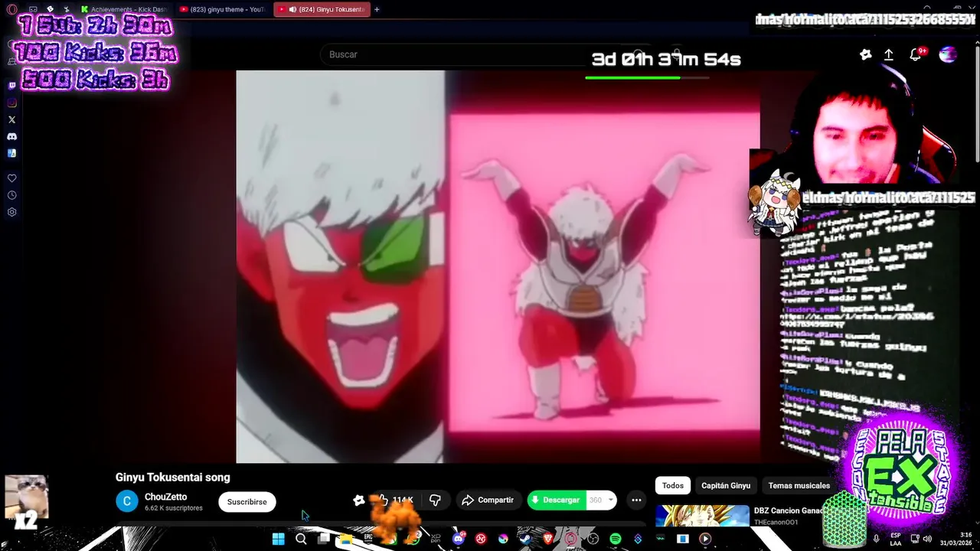980x551 pixels.
Task: Click the YouTube upload arrow icon
Action: (889, 54)
